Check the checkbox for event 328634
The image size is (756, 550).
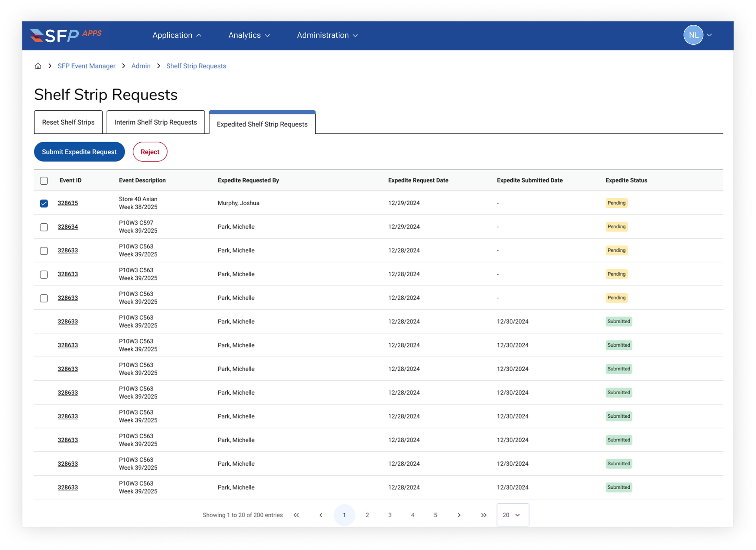click(44, 227)
